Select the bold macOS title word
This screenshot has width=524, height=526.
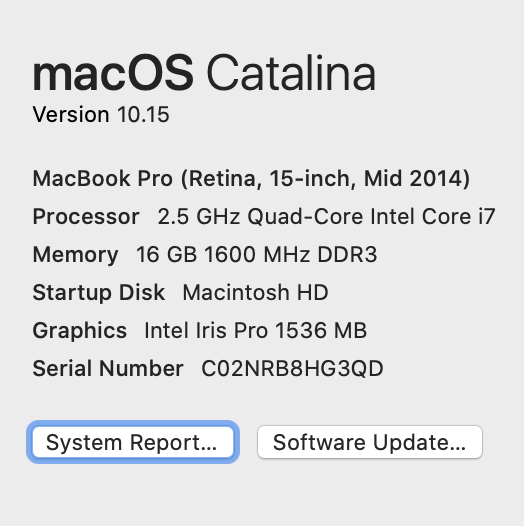point(113,73)
